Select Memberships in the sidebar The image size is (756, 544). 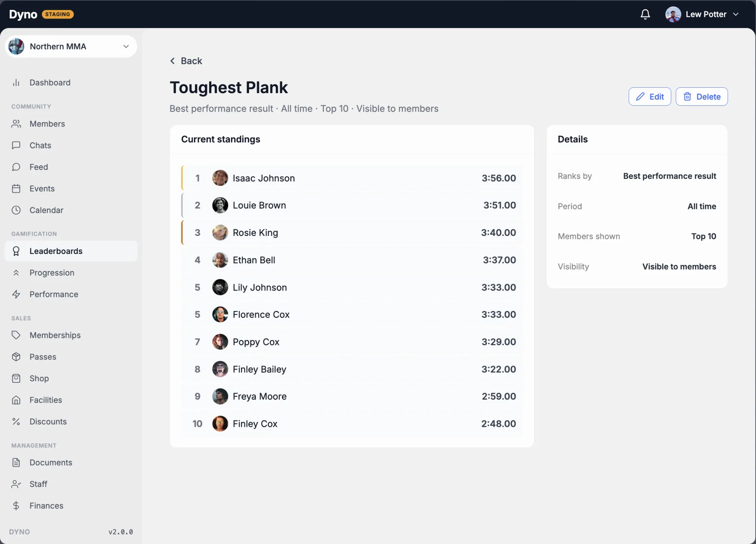(x=71, y=335)
